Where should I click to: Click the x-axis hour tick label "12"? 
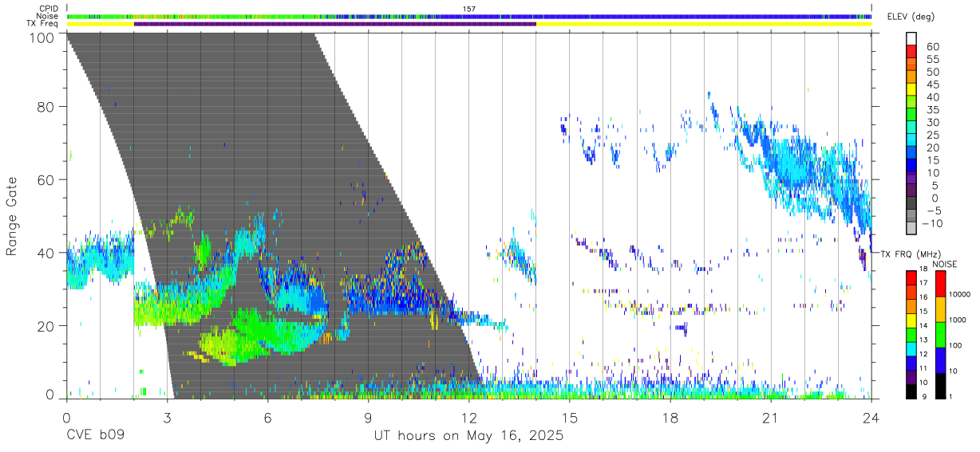tap(468, 417)
